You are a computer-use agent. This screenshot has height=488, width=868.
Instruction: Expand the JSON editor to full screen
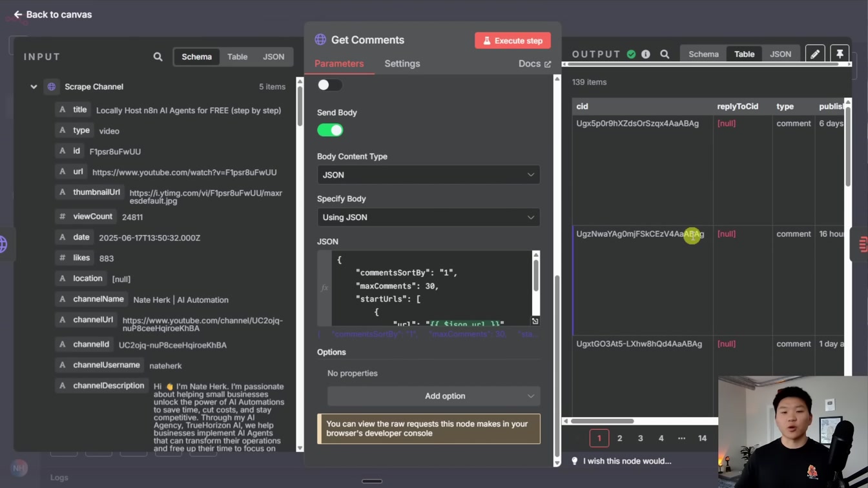click(535, 321)
